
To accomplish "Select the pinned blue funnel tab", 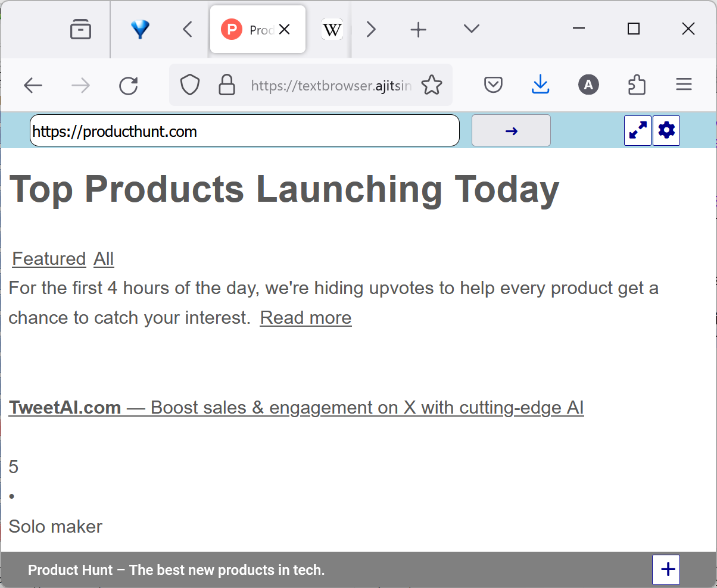I will [140, 29].
